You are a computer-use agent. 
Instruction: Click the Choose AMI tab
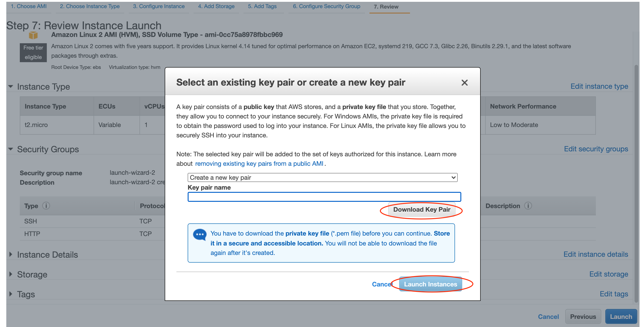click(29, 6)
